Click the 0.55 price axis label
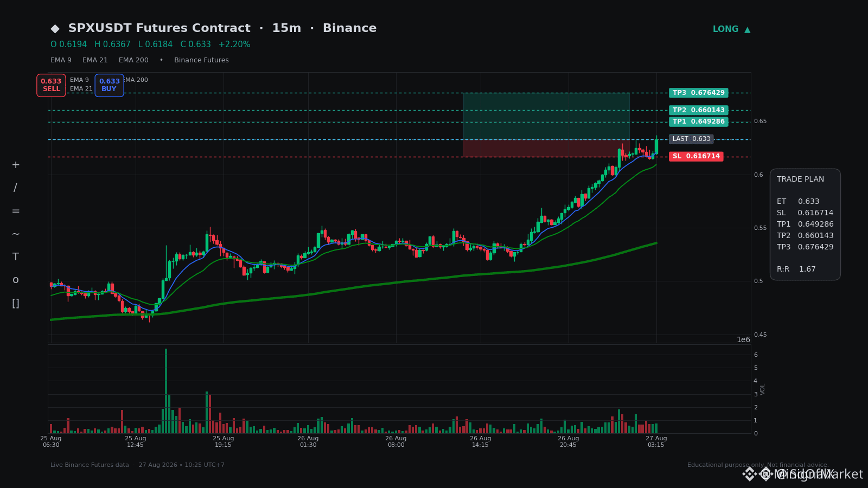 tap(760, 228)
